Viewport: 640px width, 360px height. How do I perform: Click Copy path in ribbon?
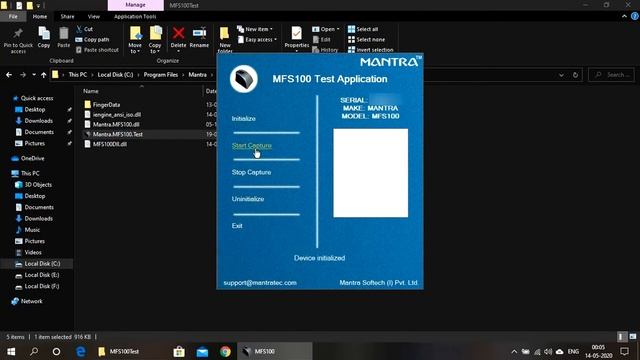92,40
